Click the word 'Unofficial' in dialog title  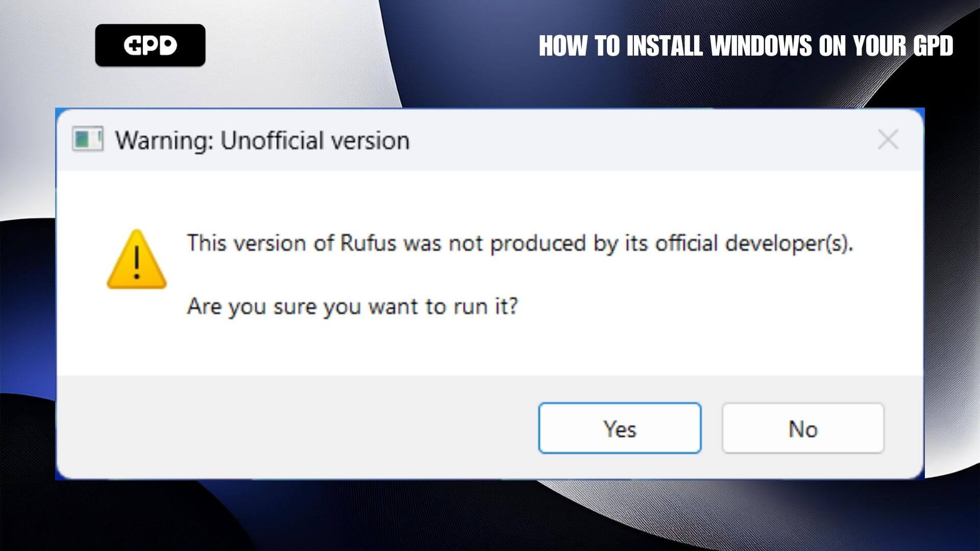(x=265, y=140)
